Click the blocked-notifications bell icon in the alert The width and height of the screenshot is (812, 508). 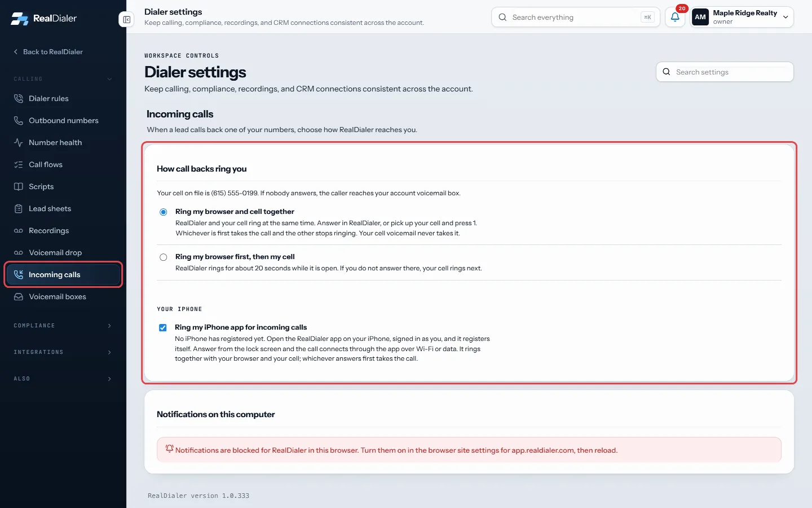coord(169,449)
